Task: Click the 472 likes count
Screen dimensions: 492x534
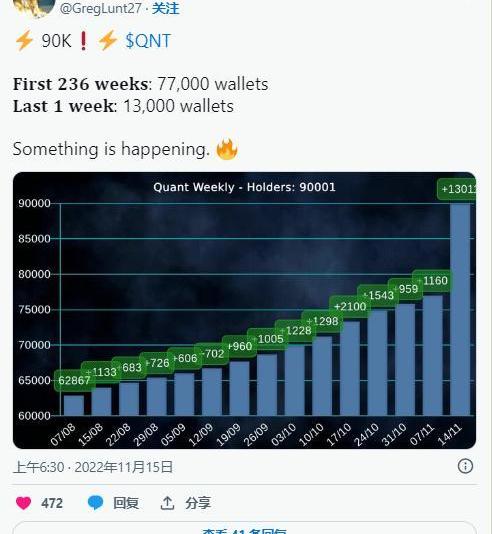Action: point(52,503)
